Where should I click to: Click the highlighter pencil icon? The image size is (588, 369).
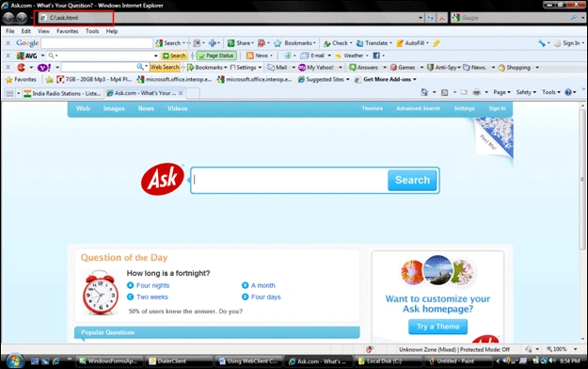pyautogui.click(x=437, y=43)
